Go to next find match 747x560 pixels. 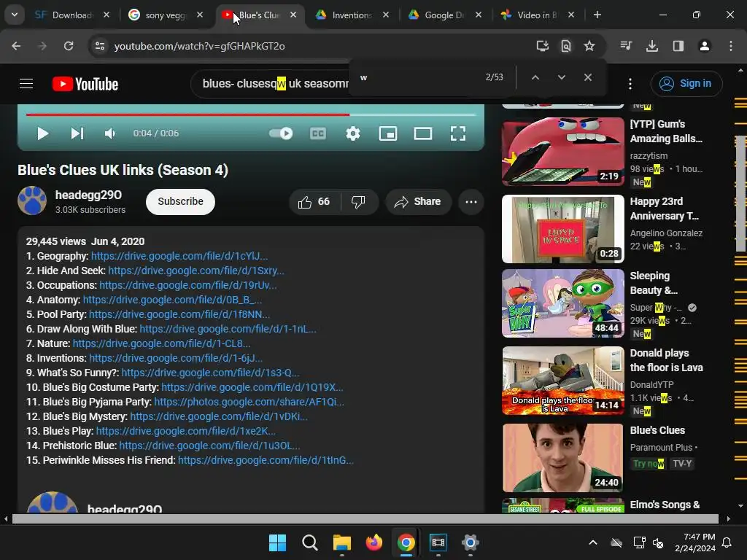562,77
